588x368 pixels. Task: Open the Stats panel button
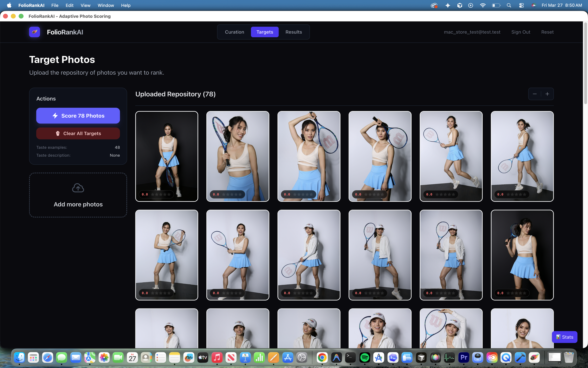coord(565,337)
